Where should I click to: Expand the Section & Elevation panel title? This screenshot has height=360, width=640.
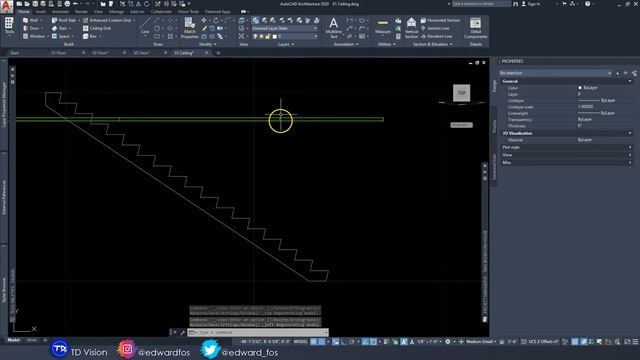[x=432, y=44]
